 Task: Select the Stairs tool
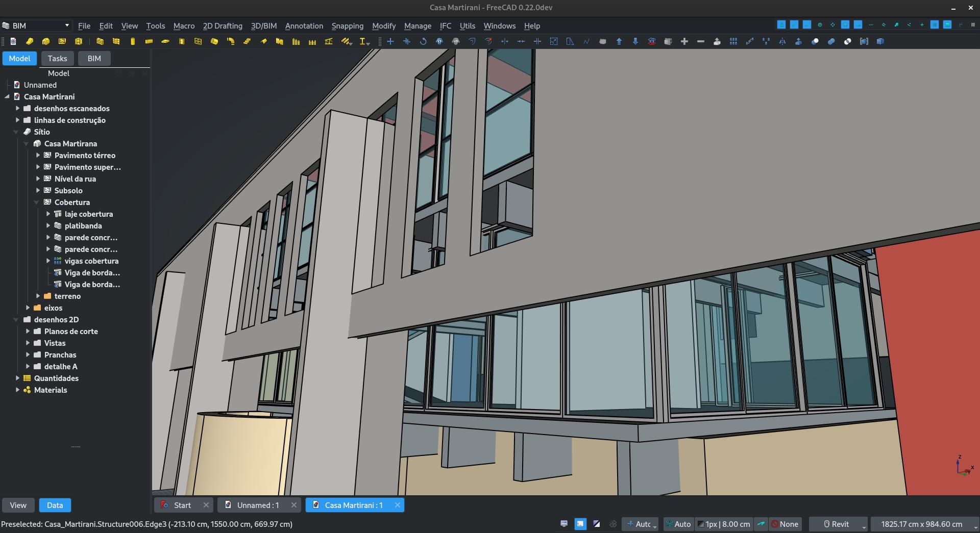pos(247,41)
